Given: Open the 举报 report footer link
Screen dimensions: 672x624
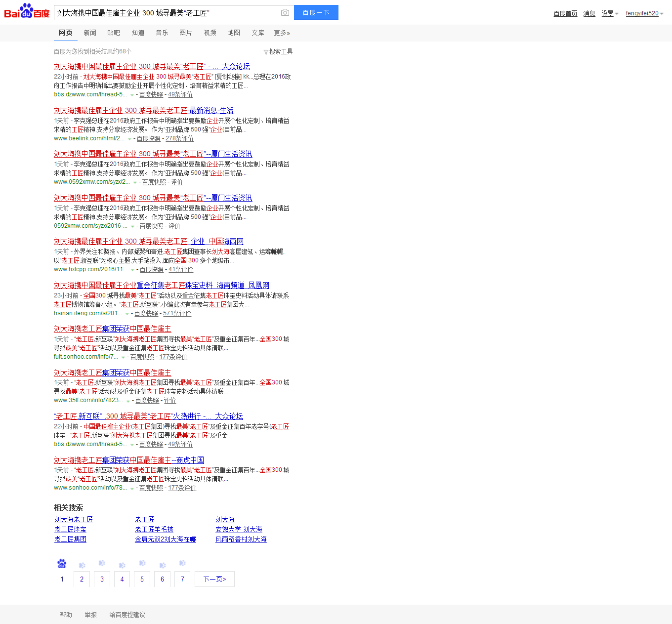Looking at the screenshot, I should [90, 615].
